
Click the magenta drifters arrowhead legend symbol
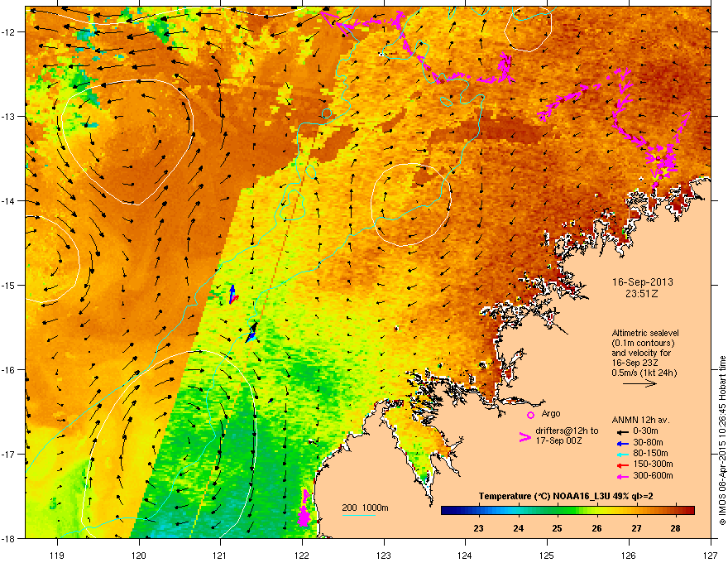coord(524,436)
